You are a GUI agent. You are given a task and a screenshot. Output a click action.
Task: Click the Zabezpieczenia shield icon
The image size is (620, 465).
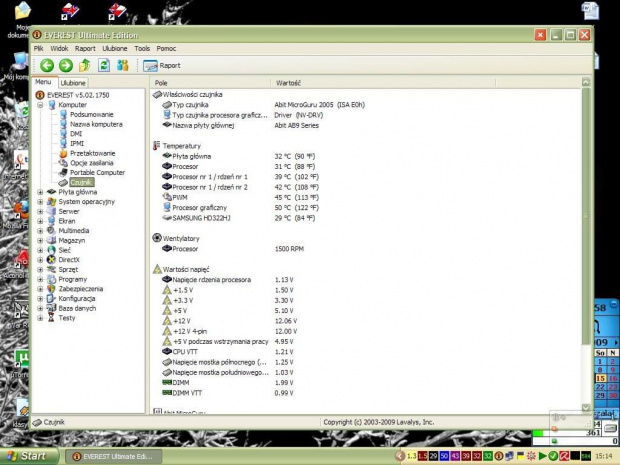coord(51,289)
